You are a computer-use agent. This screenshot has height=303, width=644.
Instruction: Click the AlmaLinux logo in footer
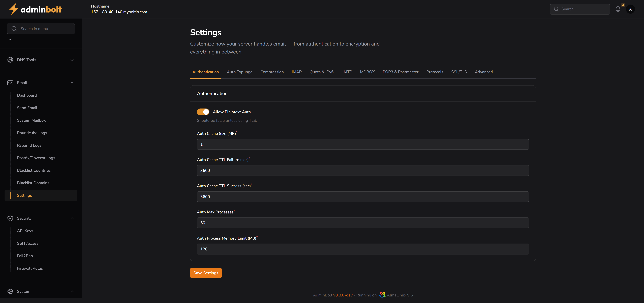382,295
